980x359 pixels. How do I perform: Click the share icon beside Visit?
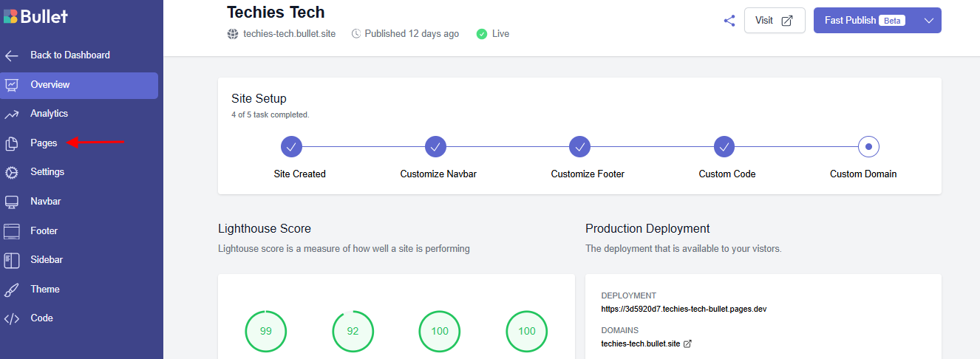coord(729,21)
